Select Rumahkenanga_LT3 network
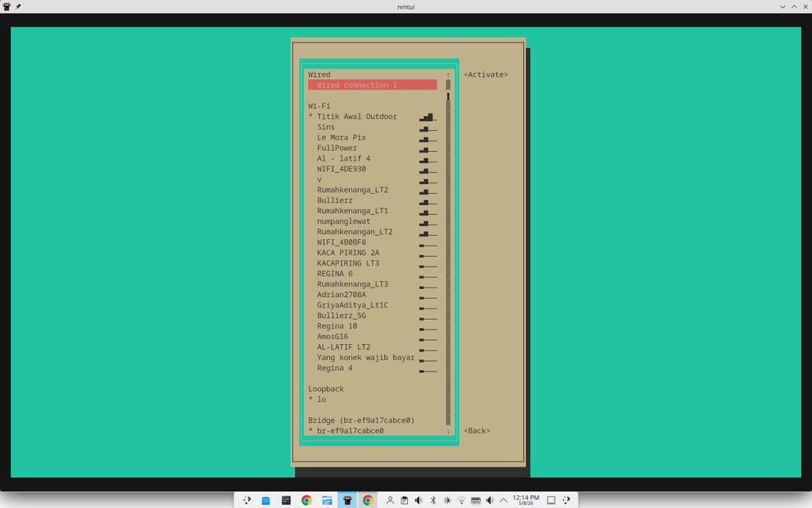The image size is (812, 508). (x=372, y=284)
